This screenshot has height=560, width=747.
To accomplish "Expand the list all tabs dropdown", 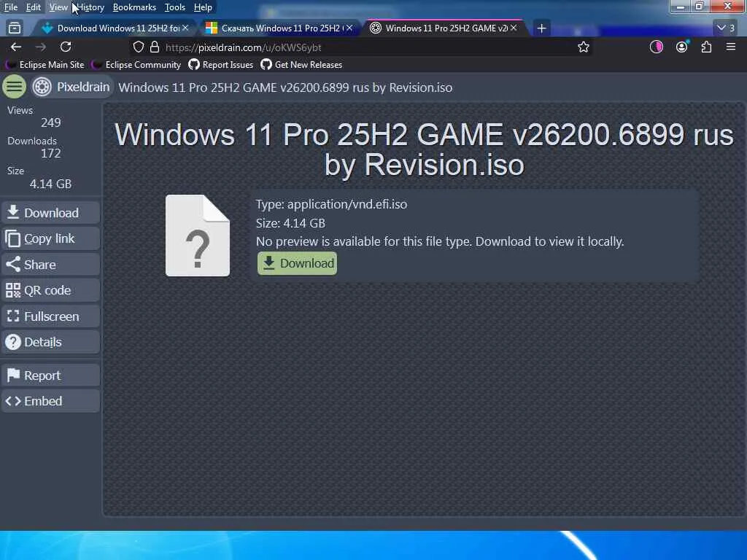I will pyautogui.click(x=726, y=28).
